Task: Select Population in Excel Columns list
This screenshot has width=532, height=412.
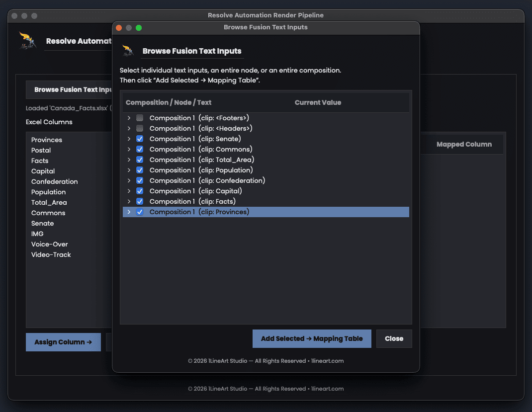Action: pos(49,192)
